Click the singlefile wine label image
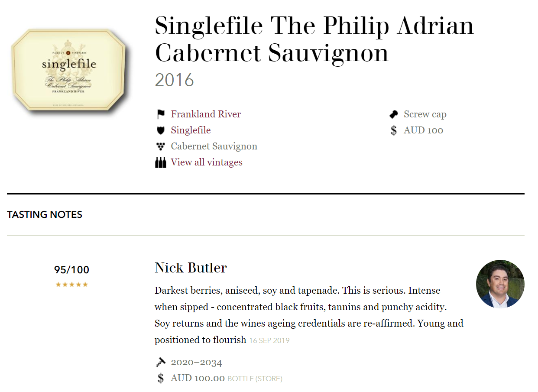 tap(69, 71)
